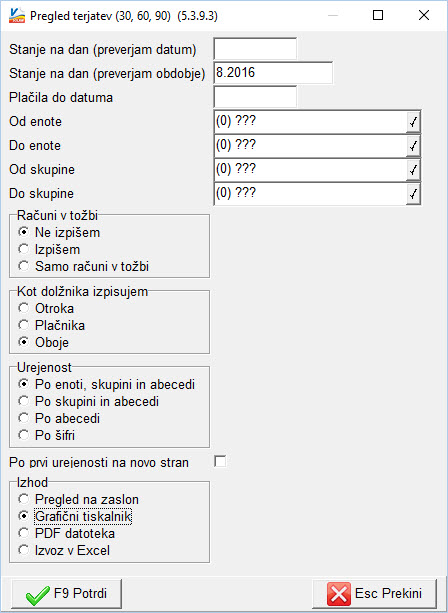The image size is (448, 613).
Task: Enable 'Po prvi urejenosti na novo stran' checkbox
Action: point(220,462)
